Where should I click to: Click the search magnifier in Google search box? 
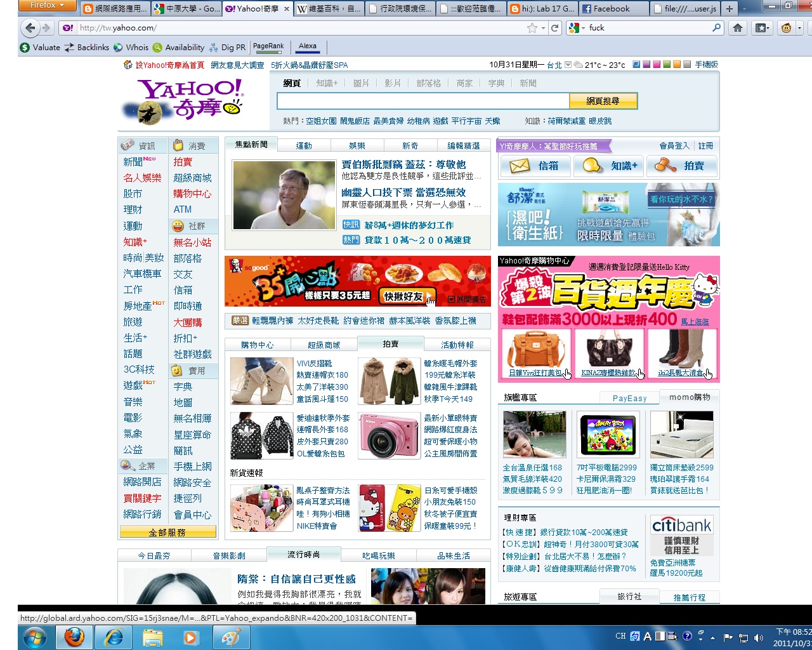[x=716, y=28]
